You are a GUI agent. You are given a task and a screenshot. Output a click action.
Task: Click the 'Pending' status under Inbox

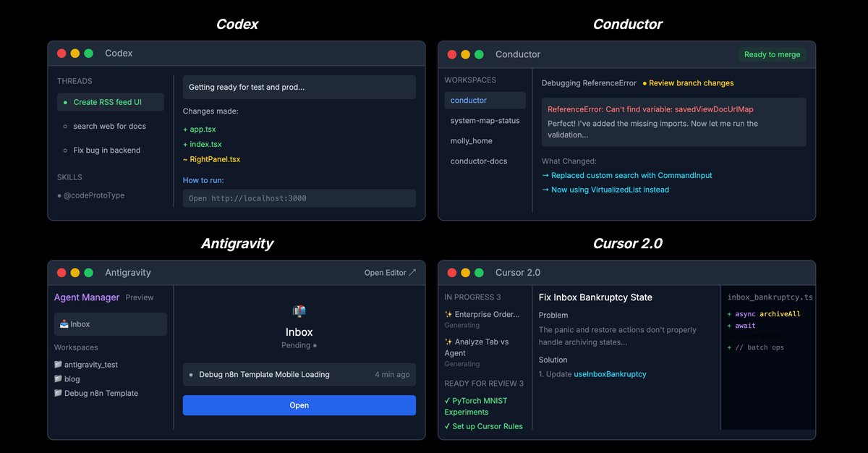tap(299, 346)
